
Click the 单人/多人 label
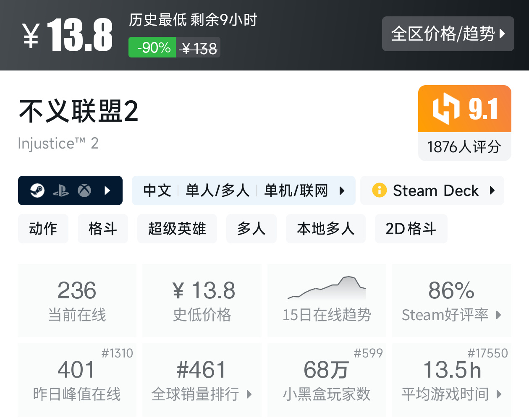(217, 190)
